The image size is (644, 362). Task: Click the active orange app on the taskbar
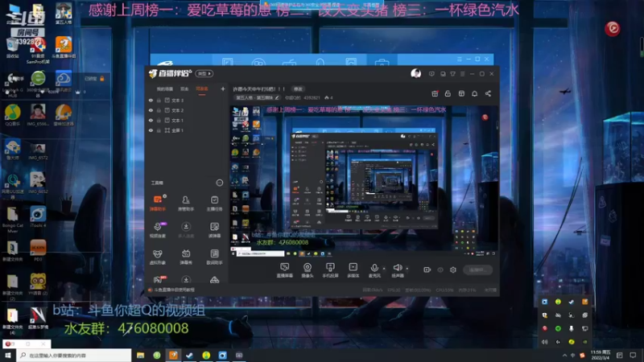click(173, 356)
